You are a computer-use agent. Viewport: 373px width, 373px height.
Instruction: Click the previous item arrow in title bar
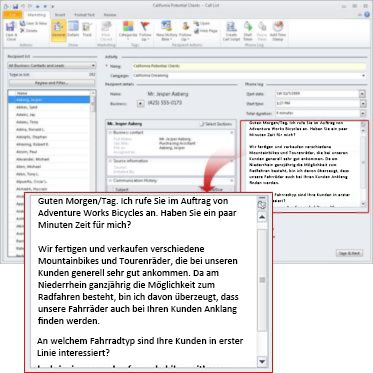click(x=37, y=6)
